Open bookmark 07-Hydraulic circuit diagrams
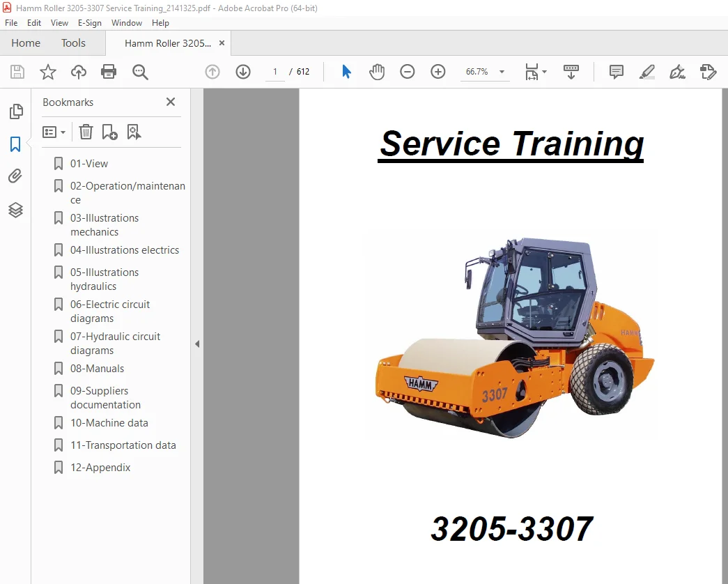 pos(115,344)
